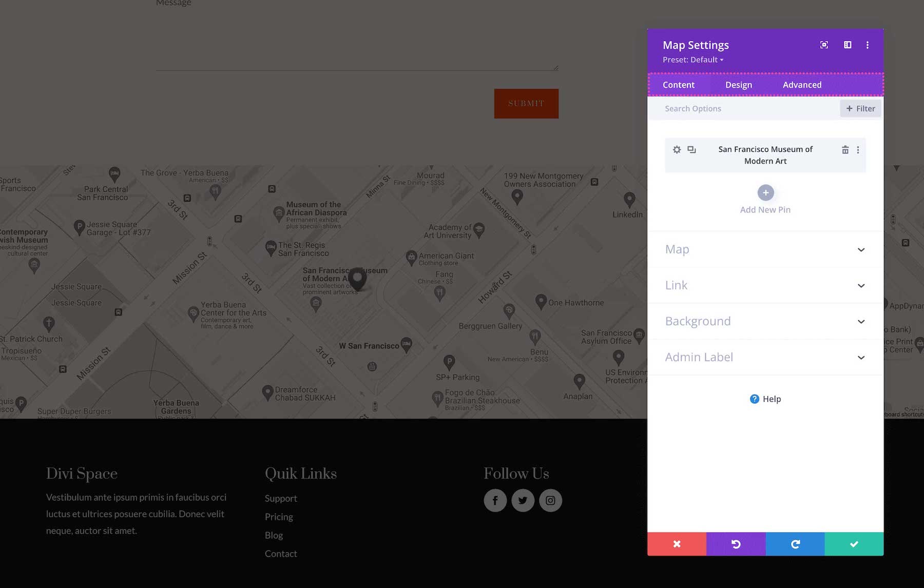Click the Instagram icon under Follow Us
Screen dimensions: 924x588
coord(550,500)
